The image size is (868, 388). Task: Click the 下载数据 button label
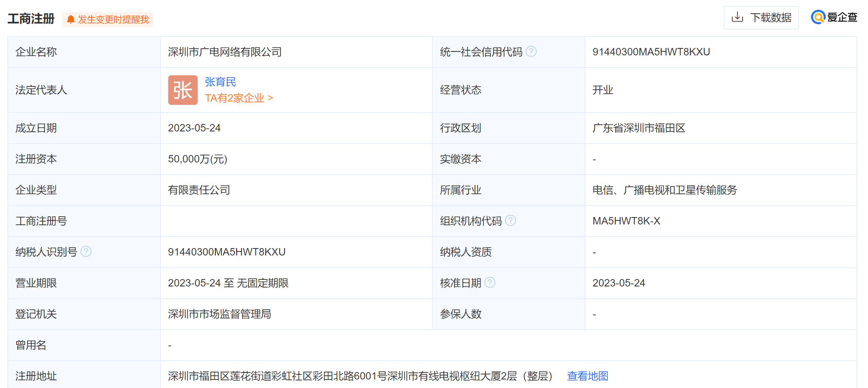click(771, 17)
